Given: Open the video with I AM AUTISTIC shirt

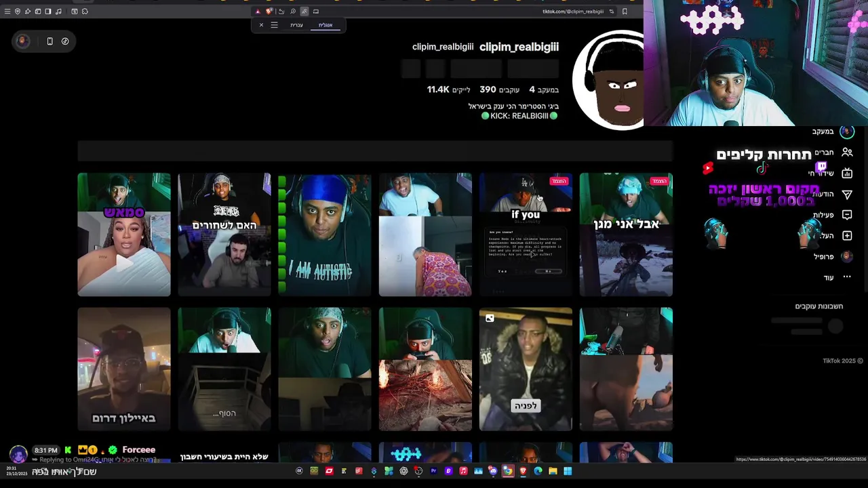Looking at the screenshot, I should coord(325,235).
